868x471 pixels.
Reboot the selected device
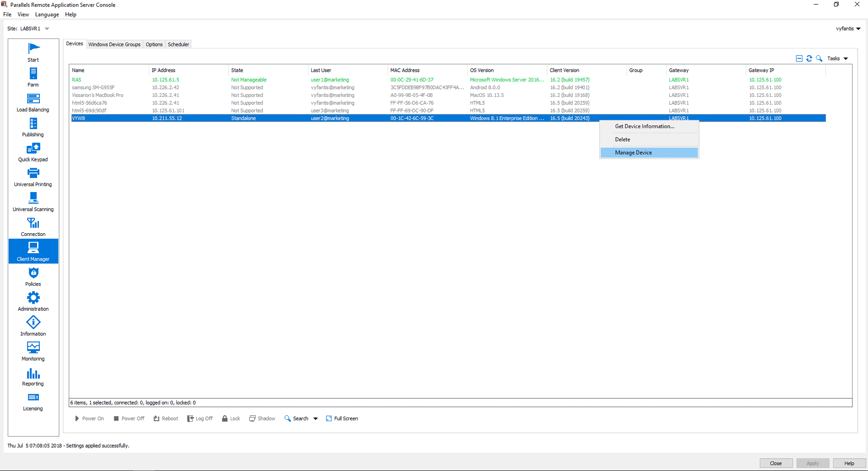[x=166, y=418]
